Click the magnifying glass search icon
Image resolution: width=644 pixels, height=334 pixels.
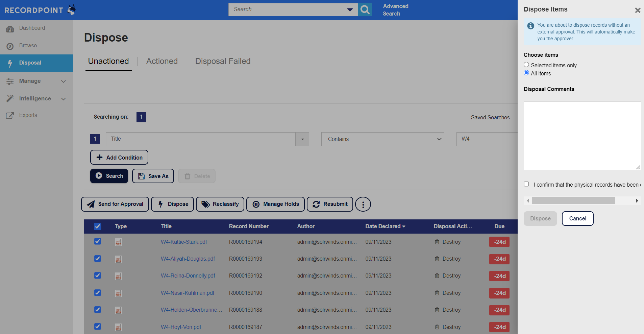(x=365, y=9)
